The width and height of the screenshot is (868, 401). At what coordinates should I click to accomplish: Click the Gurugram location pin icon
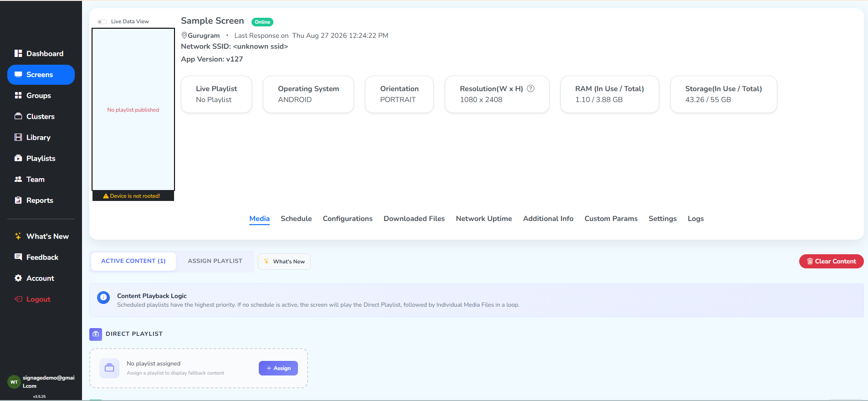coord(184,35)
